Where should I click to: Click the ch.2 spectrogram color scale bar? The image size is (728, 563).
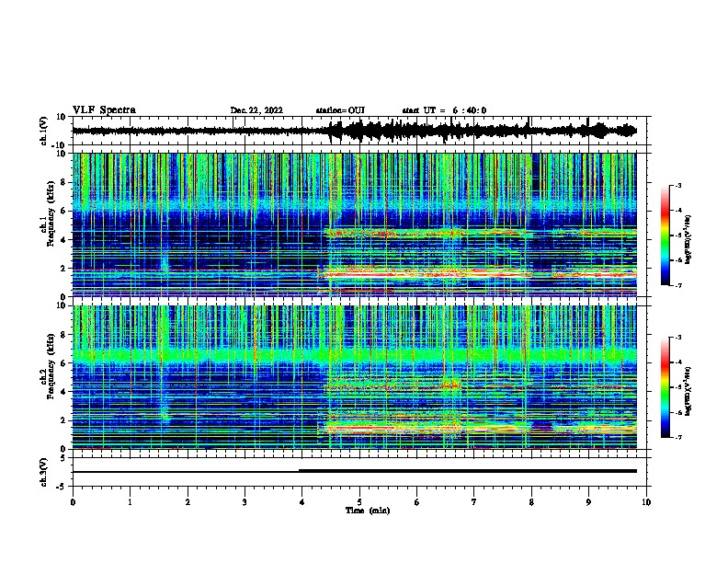[665, 387]
